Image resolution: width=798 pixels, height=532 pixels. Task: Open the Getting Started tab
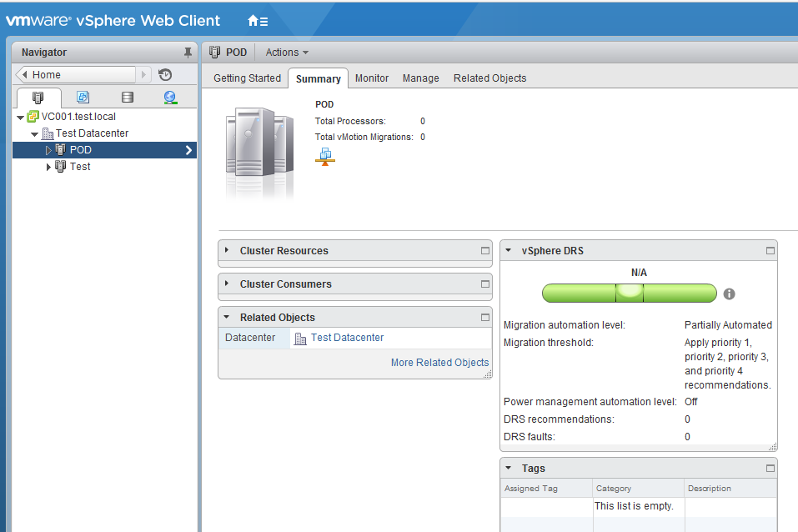point(246,78)
